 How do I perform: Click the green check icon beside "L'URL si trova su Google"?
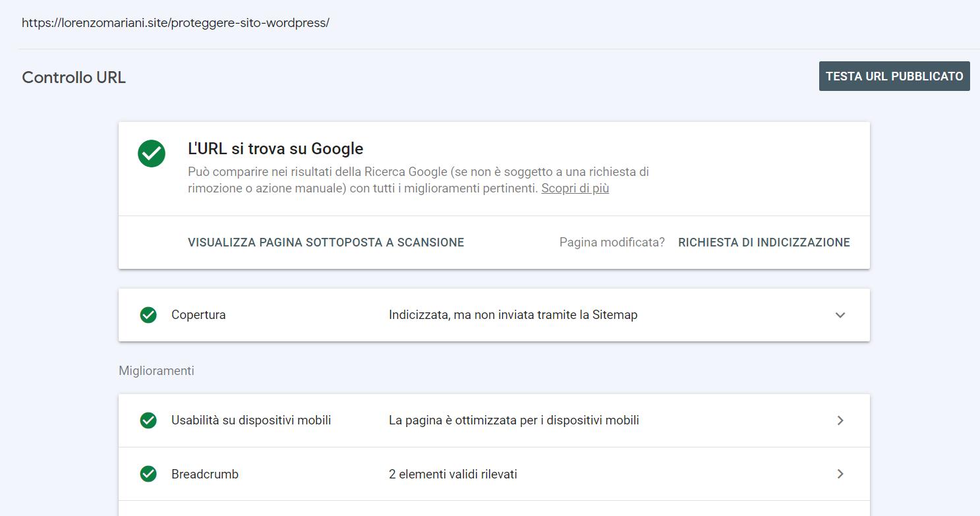(152, 154)
